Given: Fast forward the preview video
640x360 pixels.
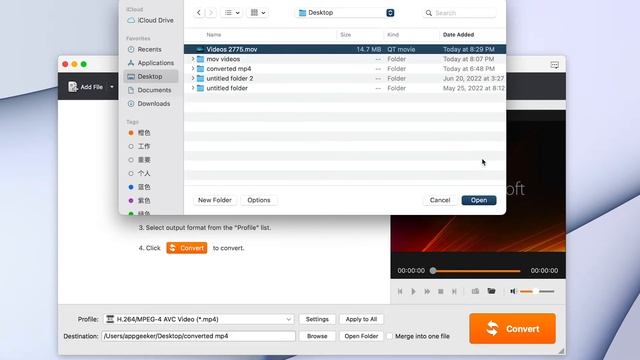Looking at the screenshot, I should click(427, 291).
